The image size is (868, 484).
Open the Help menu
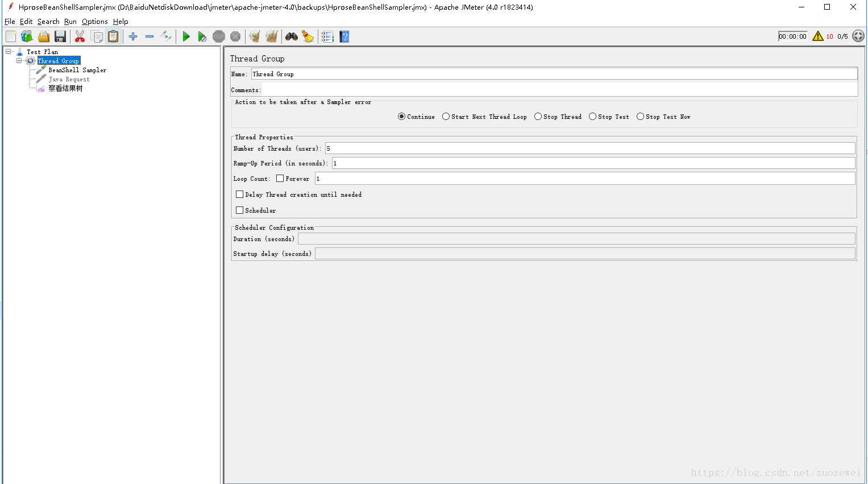tap(121, 22)
